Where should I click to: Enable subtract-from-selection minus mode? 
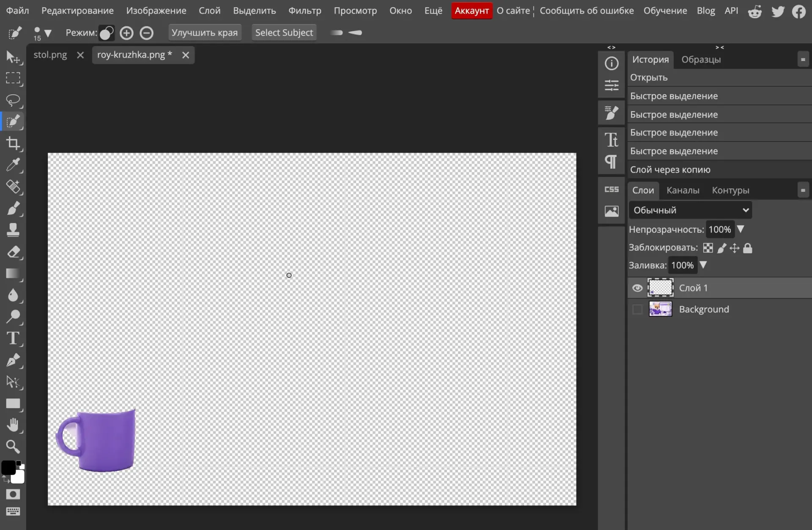[147, 33]
